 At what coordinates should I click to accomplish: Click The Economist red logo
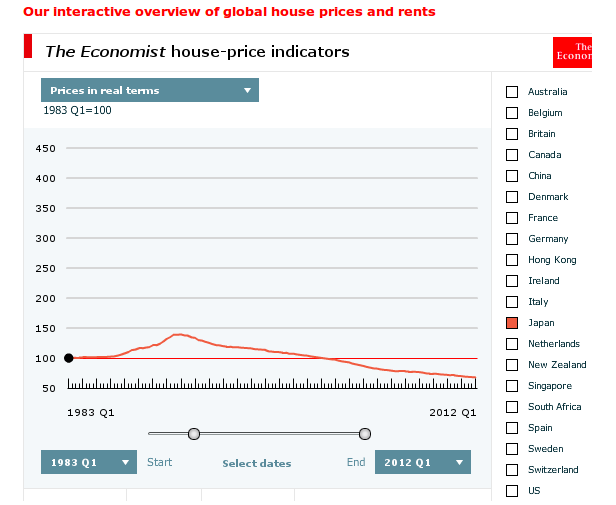coord(573,52)
